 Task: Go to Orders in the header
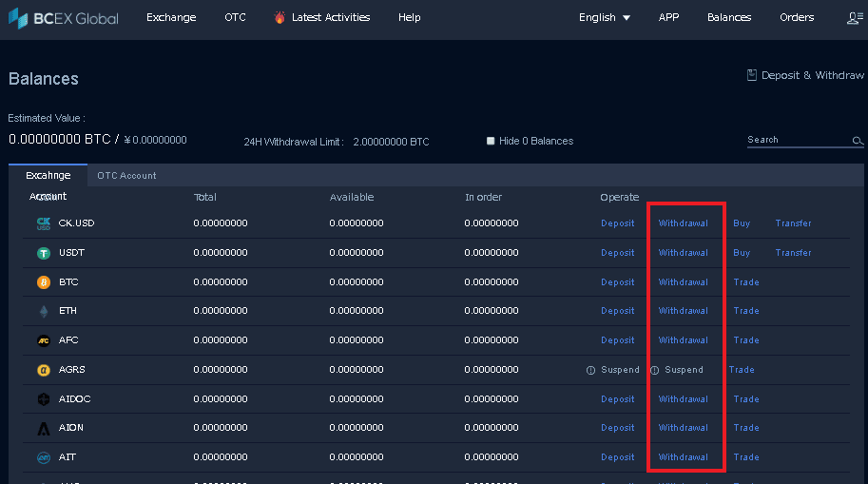[797, 18]
